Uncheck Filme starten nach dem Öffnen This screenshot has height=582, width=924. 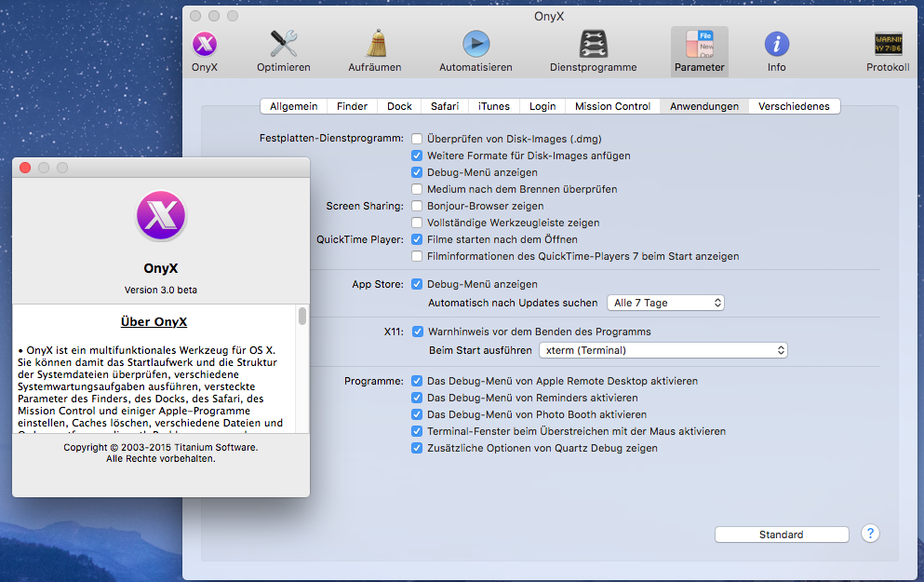tap(417, 239)
